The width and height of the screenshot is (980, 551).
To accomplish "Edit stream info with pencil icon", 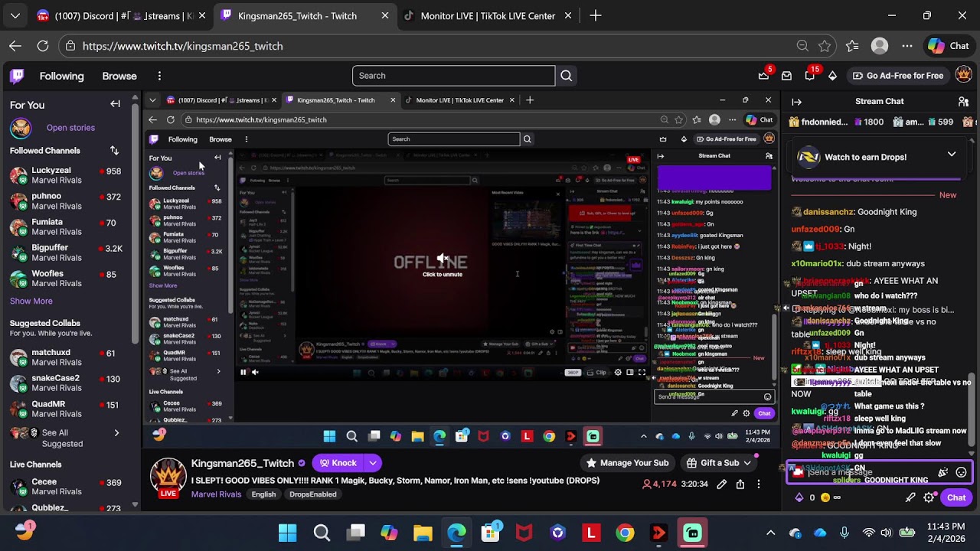I will (x=721, y=484).
